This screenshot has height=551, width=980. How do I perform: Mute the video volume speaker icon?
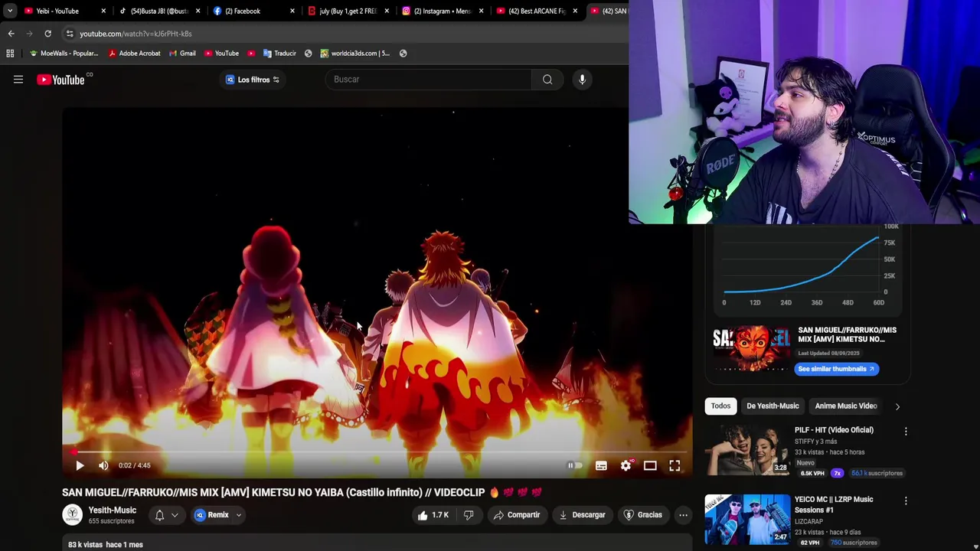point(103,465)
